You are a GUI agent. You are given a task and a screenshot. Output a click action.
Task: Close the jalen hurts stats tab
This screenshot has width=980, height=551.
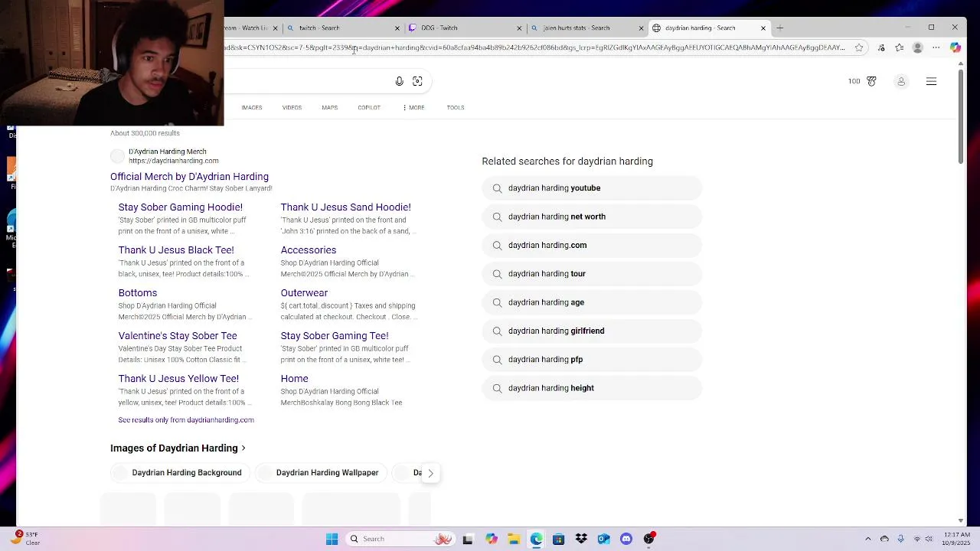coord(641,28)
